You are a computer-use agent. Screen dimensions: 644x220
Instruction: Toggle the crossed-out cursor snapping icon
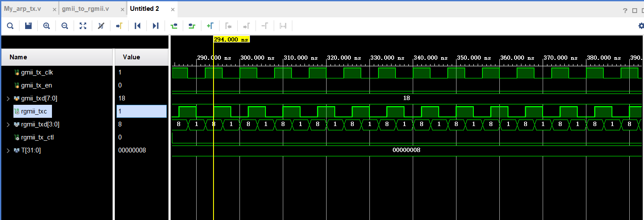pos(101,26)
